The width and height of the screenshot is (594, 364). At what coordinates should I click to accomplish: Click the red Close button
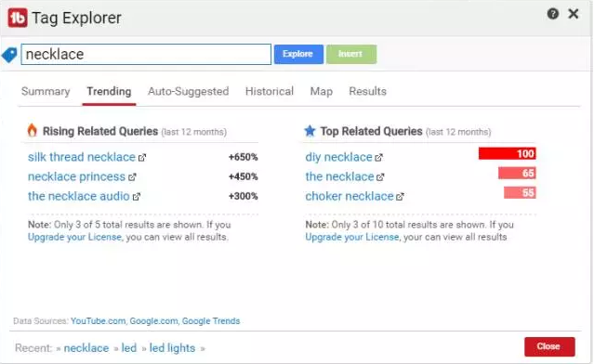click(549, 346)
